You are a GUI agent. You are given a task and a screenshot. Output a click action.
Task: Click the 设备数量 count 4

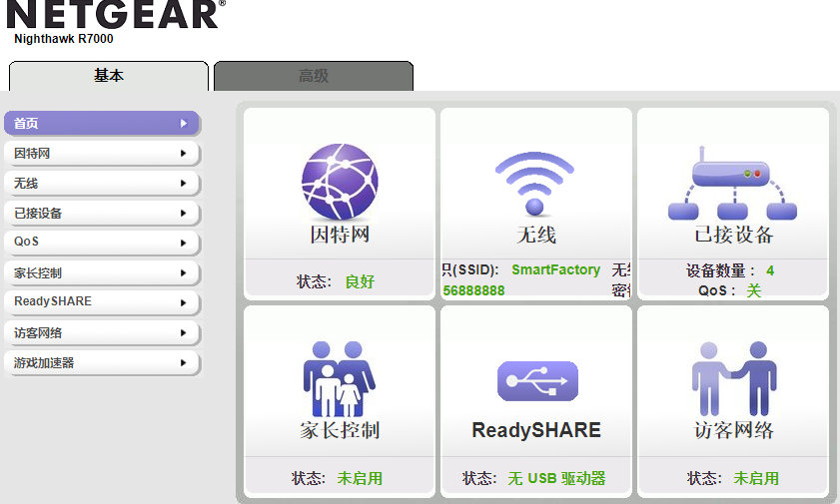click(770, 270)
